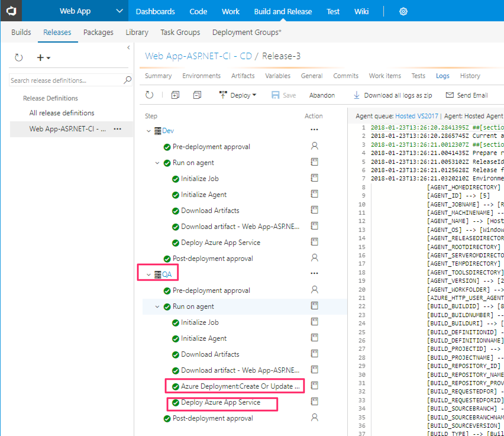View log icon for Dev Initialize Agent
504x436 pixels.
click(314, 194)
